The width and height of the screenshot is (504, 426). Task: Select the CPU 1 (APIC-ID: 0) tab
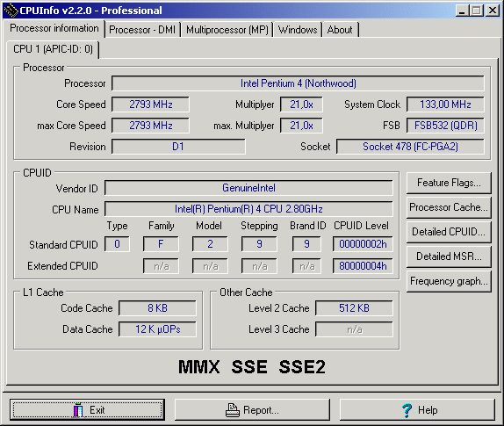[x=53, y=49]
